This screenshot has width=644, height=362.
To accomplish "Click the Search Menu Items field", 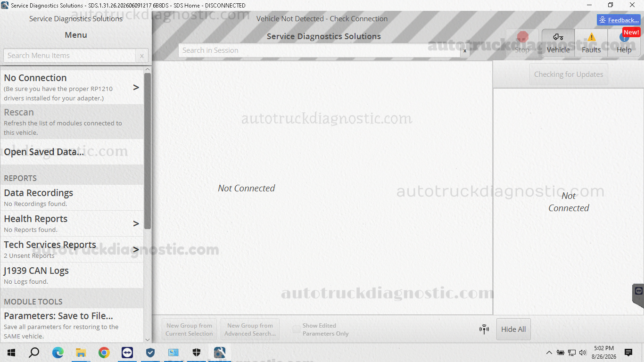I will click(x=70, y=56).
